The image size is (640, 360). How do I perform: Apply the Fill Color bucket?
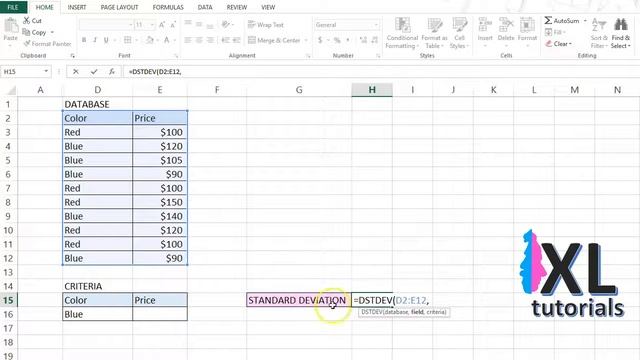click(150, 40)
